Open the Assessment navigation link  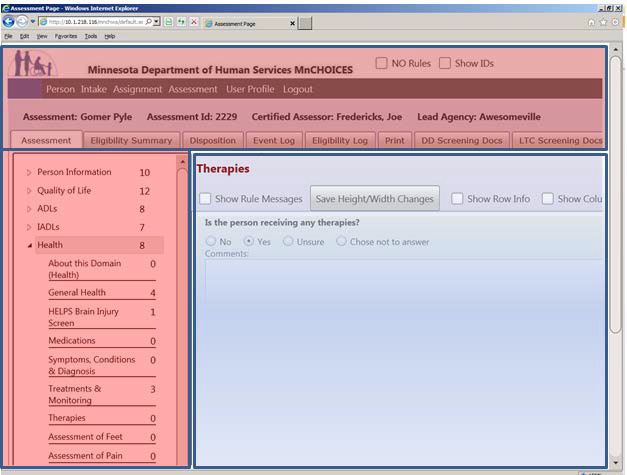(193, 89)
